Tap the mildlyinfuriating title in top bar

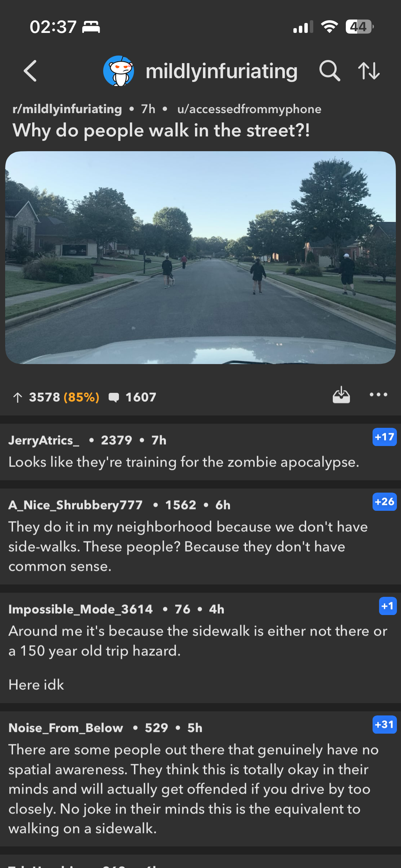pyautogui.click(x=221, y=71)
